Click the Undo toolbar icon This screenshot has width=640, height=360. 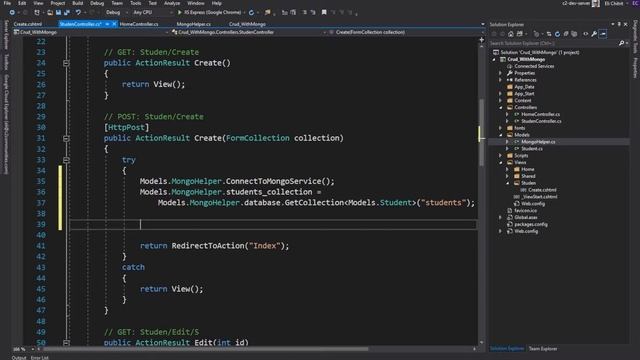[x=78, y=12]
